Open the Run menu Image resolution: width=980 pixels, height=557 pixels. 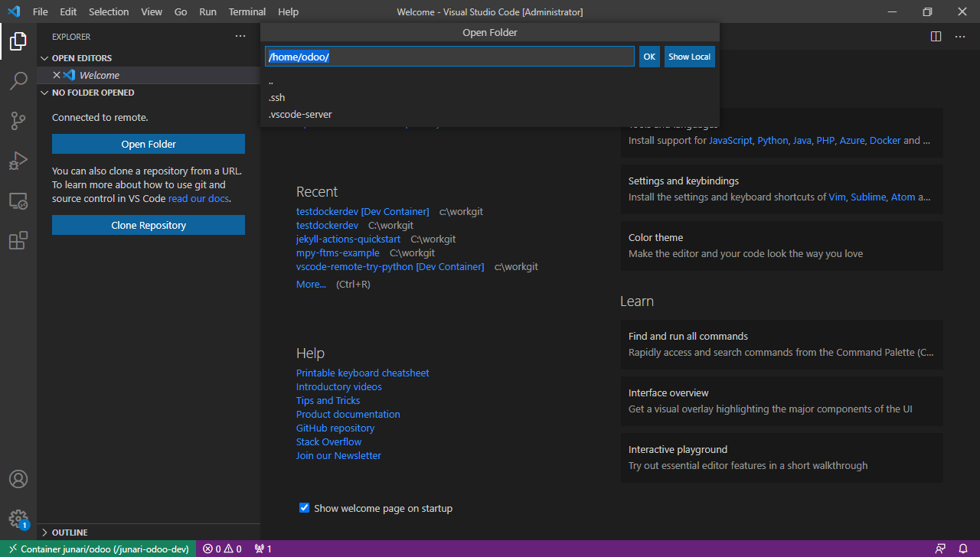tap(207, 11)
